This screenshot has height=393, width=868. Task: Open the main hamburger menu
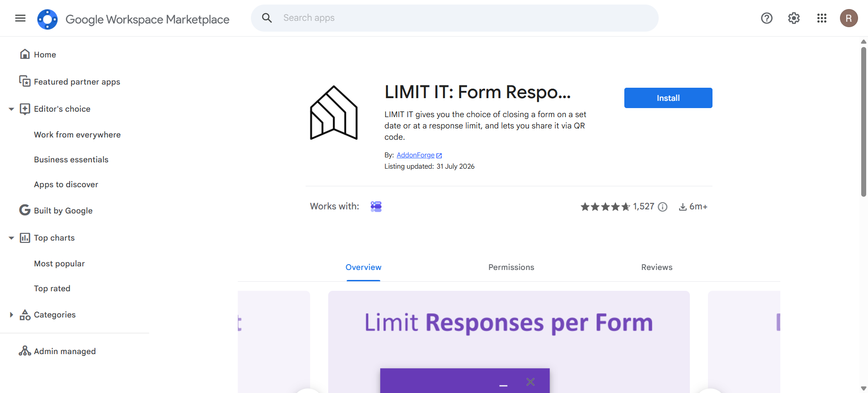(x=20, y=18)
